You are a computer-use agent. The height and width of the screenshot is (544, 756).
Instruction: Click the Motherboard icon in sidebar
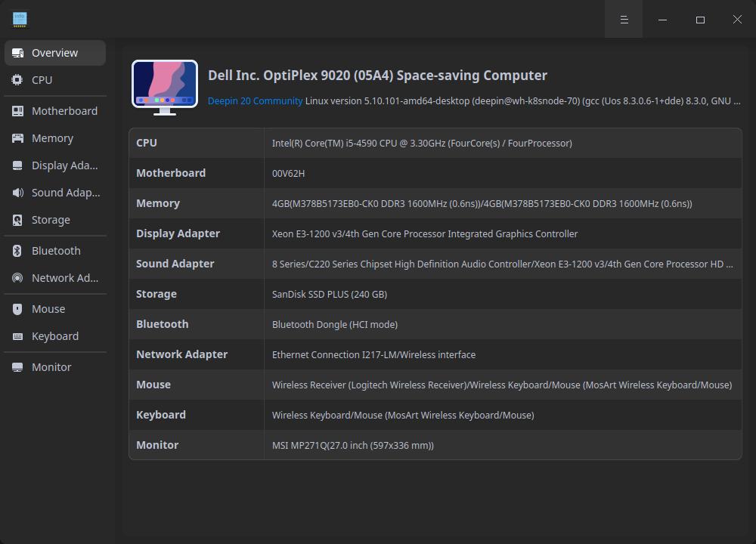pyautogui.click(x=18, y=111)
